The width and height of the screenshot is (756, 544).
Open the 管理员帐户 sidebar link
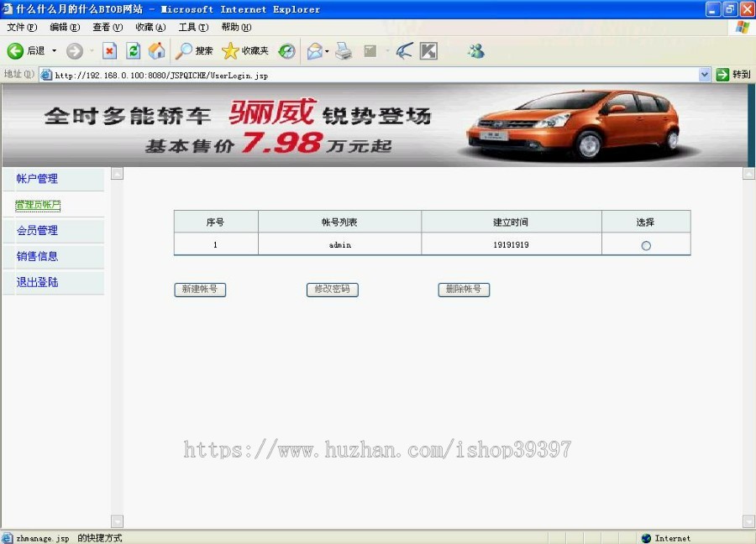pyautogui.click(x=38, y=205)
